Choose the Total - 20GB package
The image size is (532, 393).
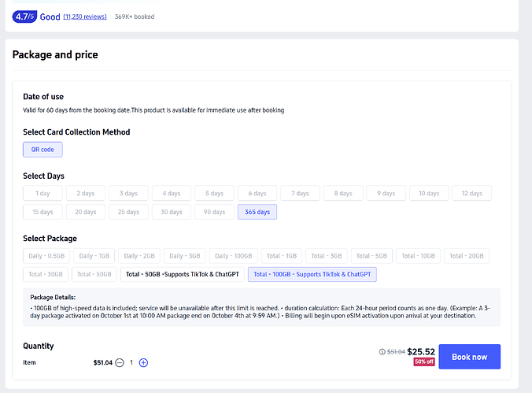pos(467,255)
